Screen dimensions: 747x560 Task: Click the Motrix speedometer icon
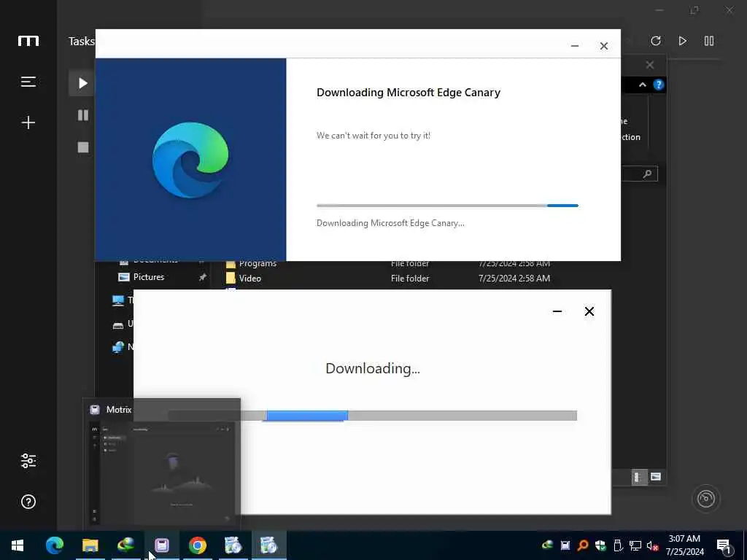(x=705, y=499)
